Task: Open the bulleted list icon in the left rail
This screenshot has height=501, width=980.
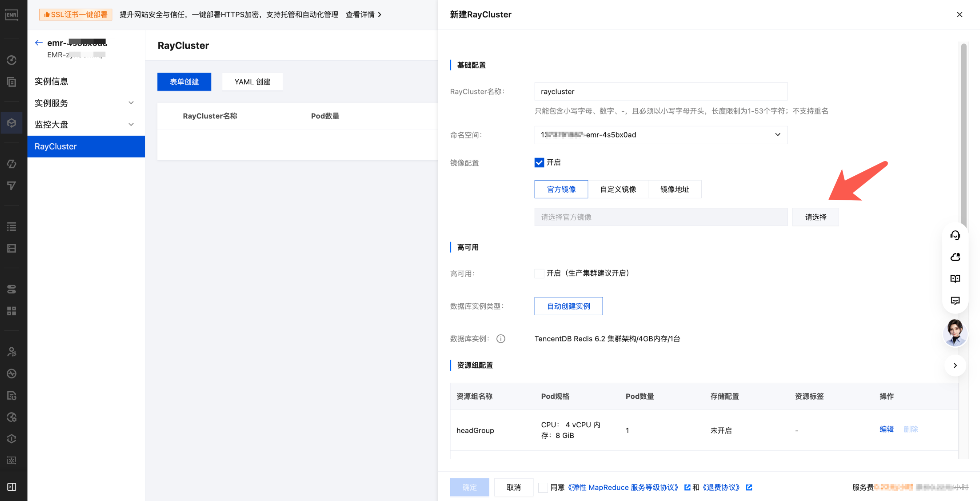Action: (11, 226)
